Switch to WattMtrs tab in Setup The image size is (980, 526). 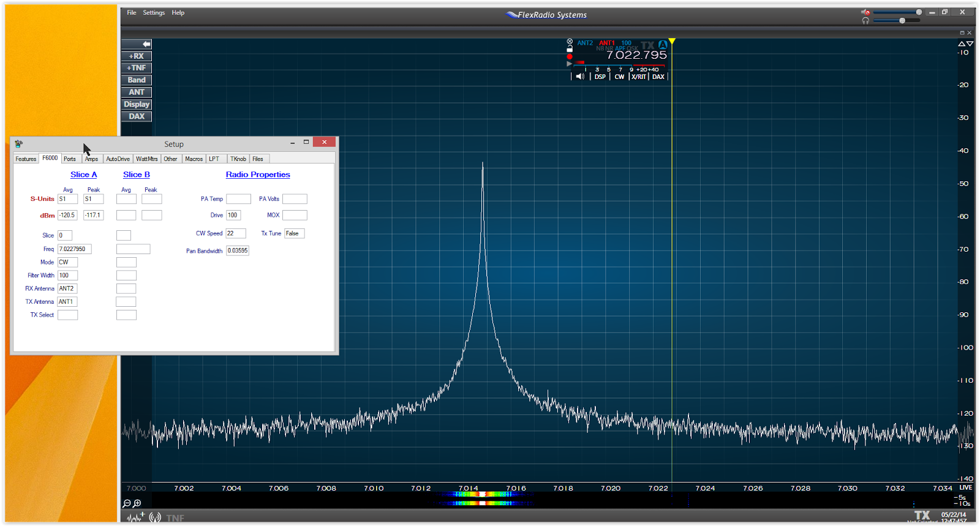[x=147, y=159]
